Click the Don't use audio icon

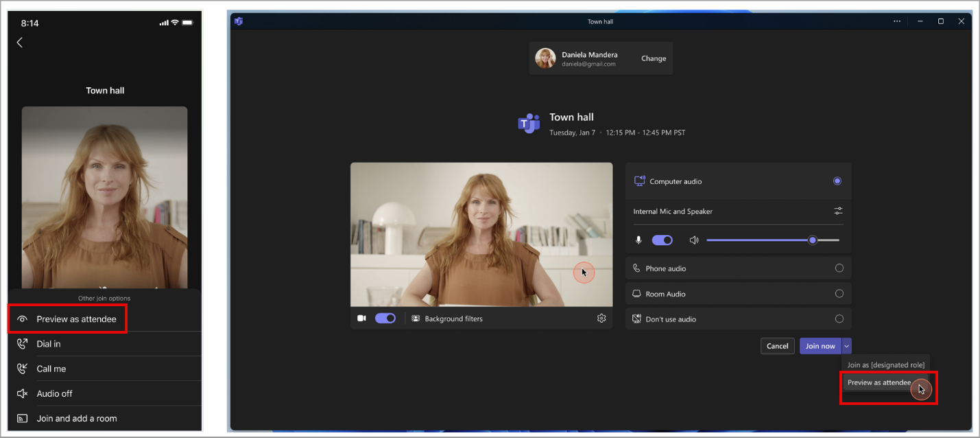click(637, 319)
